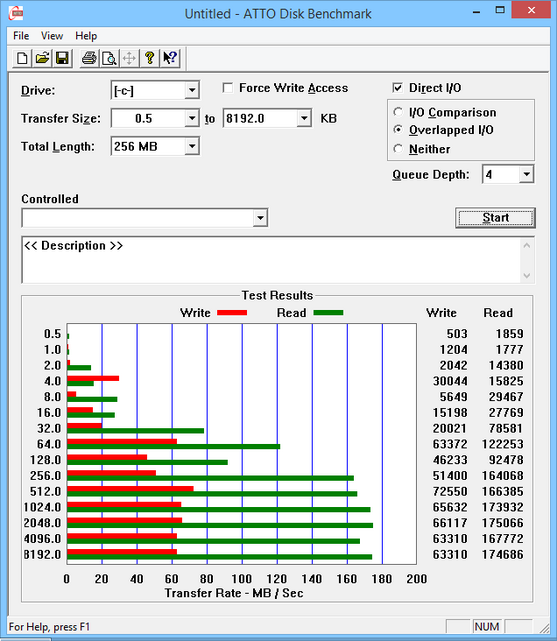
Task: Uncheck the Direct I/O checkbox
Action: 397,88
